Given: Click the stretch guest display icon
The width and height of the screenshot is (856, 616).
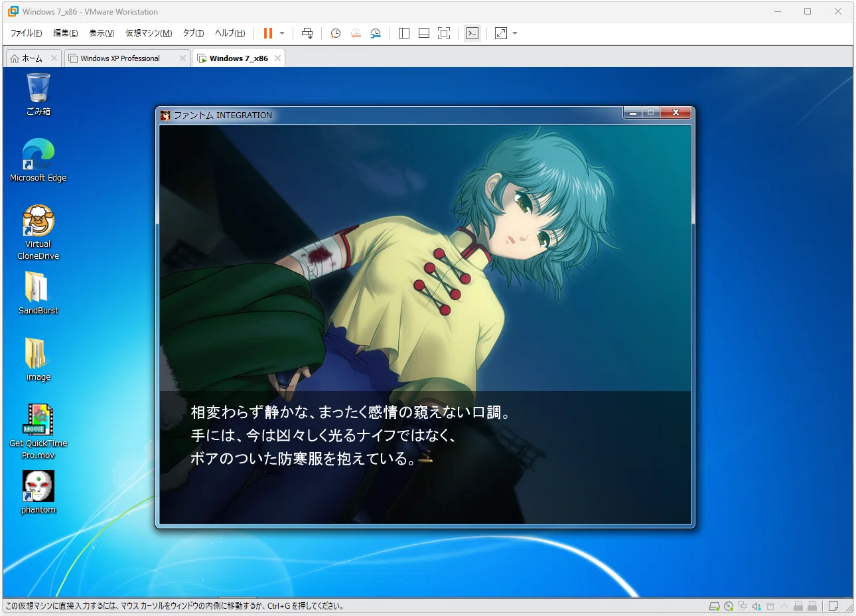Looking at the screenshot, I should [x=501, y=33].
